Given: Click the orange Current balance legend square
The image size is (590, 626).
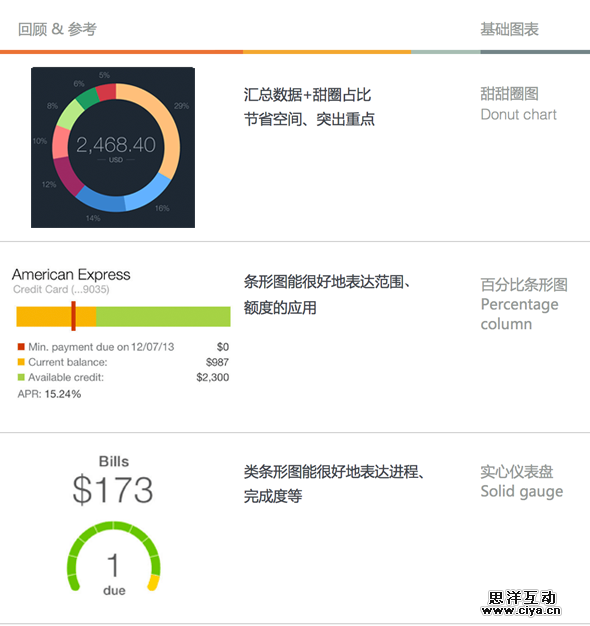Looking at the screenshot, I should tap(21, 362).
